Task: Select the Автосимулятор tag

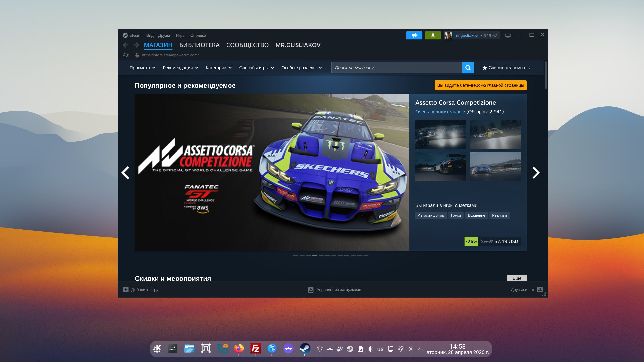Action: tap(431, 215)
